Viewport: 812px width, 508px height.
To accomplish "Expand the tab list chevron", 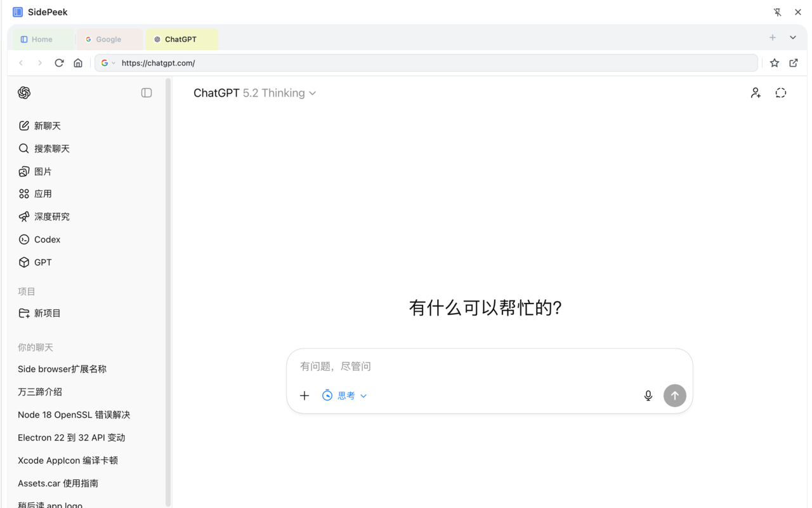I will [x=793, y=37].
